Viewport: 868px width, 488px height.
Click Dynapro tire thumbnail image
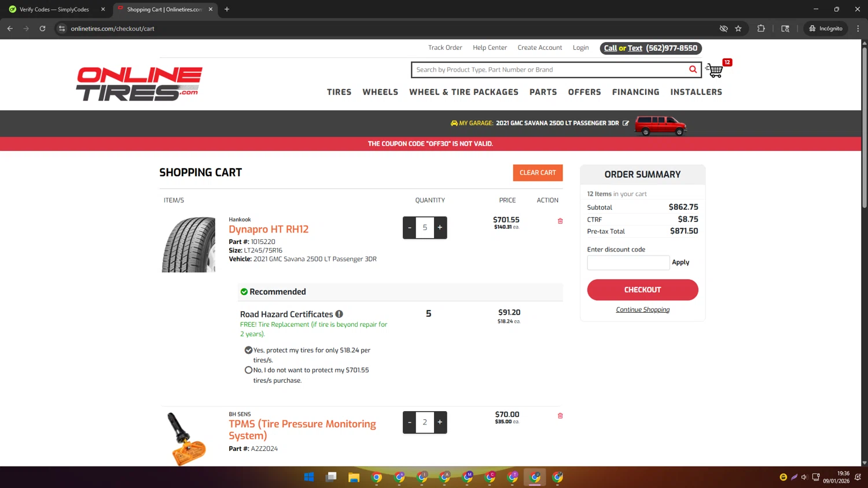point(188,245)
